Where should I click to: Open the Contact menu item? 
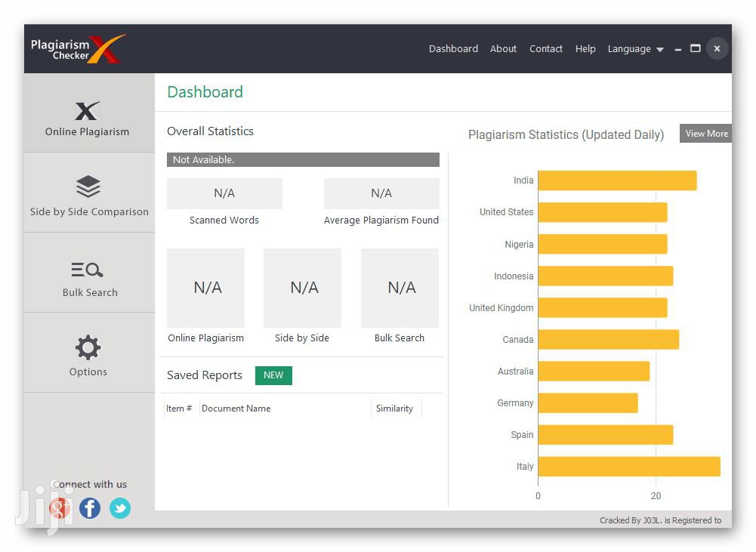pyautogui.click(x=546, y=48)
